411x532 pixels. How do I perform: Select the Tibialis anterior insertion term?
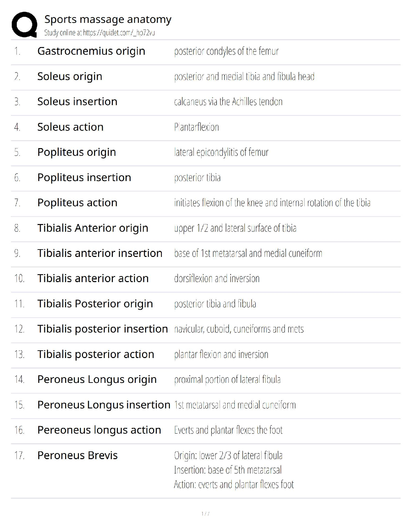[100, 253]
